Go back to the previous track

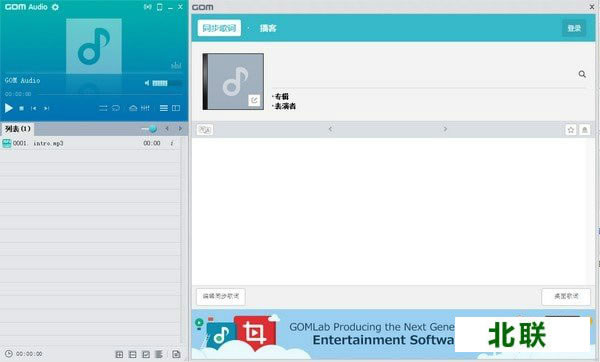pyautogui.click(x=34, y=109)
